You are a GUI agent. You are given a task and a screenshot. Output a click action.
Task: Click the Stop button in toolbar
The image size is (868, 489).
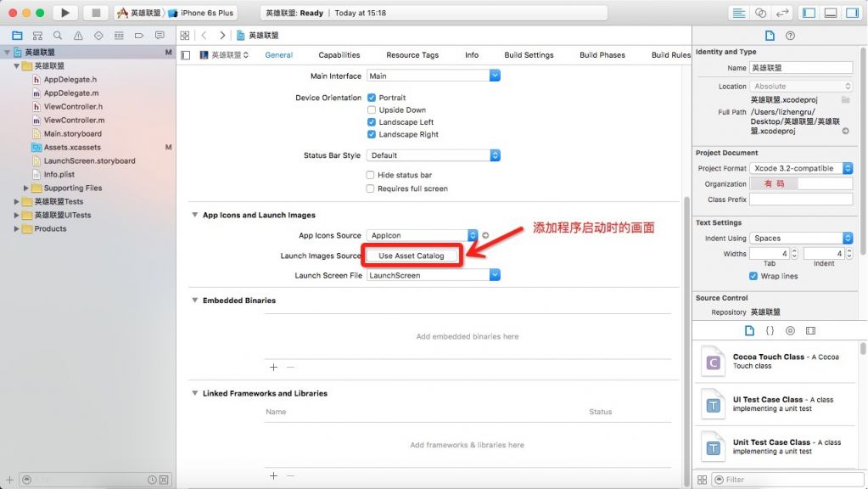[x=95, y=13]
